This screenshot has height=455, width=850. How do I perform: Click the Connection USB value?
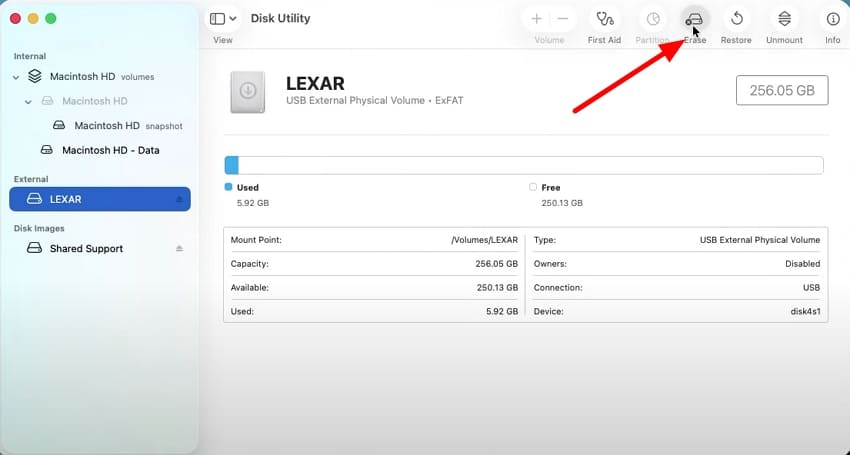point(812,287)
